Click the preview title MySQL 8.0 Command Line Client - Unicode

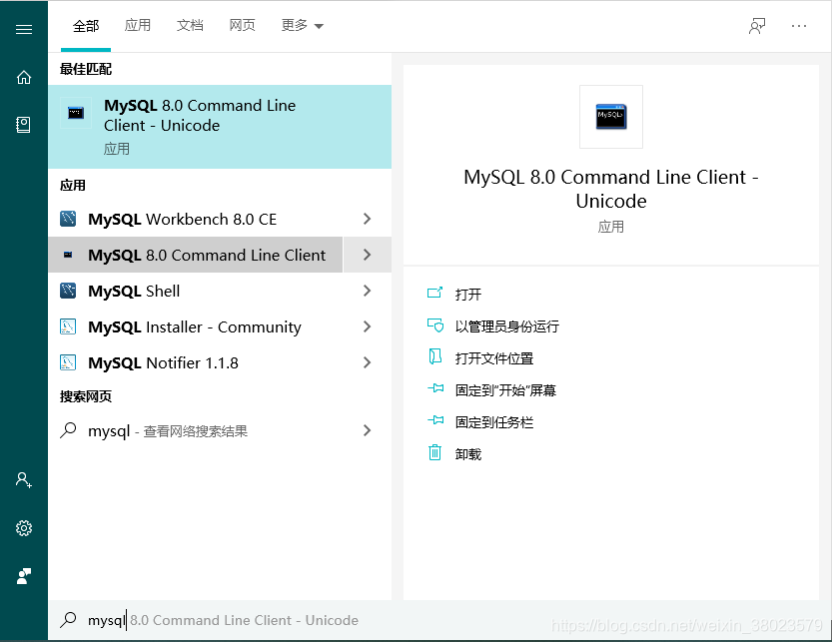coord(611,189)
